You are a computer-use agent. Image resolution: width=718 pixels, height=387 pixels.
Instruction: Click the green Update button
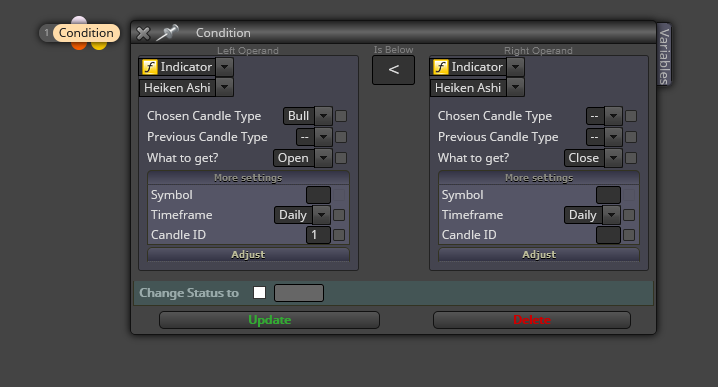269,320
